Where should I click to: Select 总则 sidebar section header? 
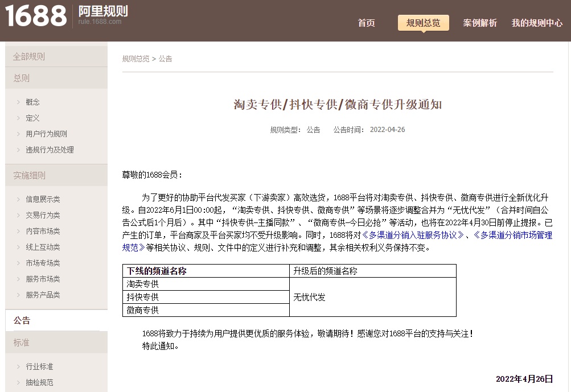56,78
